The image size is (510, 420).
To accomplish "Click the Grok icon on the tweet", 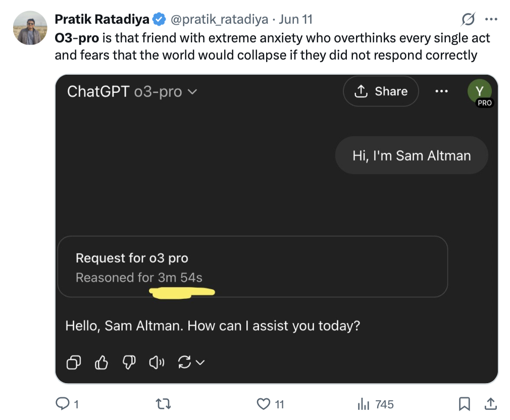I will tap(468, 20).
